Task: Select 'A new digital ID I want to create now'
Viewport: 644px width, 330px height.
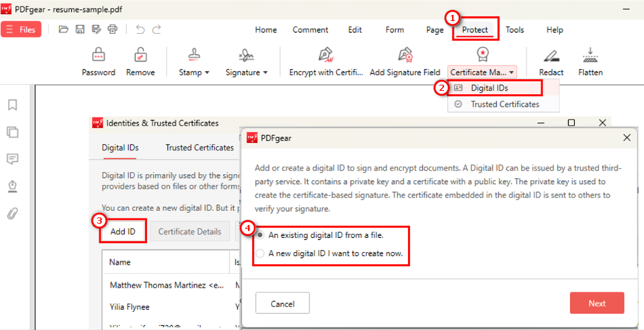Action: pyautogui.click(x=329, y=253)
